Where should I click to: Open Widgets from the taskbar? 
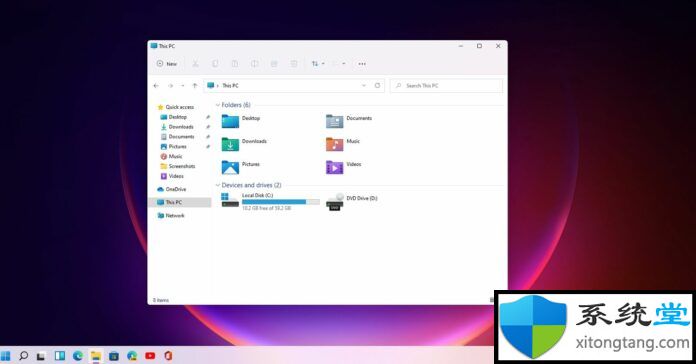click(59, 356)
